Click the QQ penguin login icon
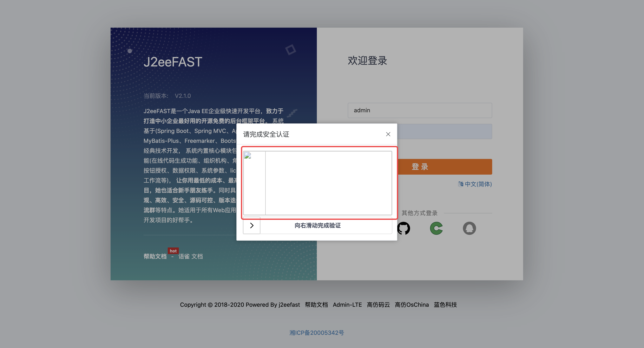 point(469,228)
